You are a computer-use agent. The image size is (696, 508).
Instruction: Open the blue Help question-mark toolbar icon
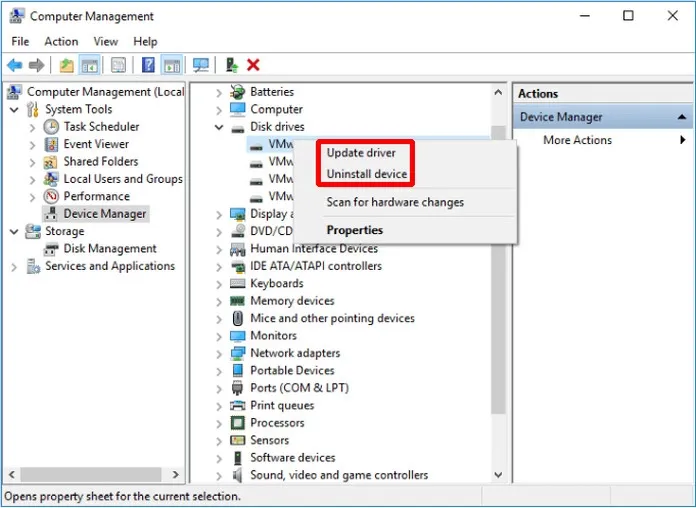tap(148, 65)
